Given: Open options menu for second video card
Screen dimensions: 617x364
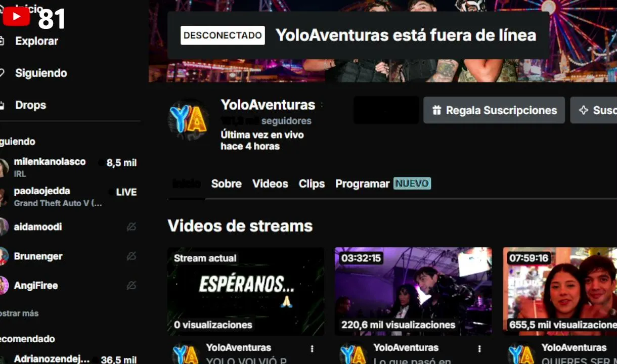Looking at the screenshot, I should [x=479, y=349].
